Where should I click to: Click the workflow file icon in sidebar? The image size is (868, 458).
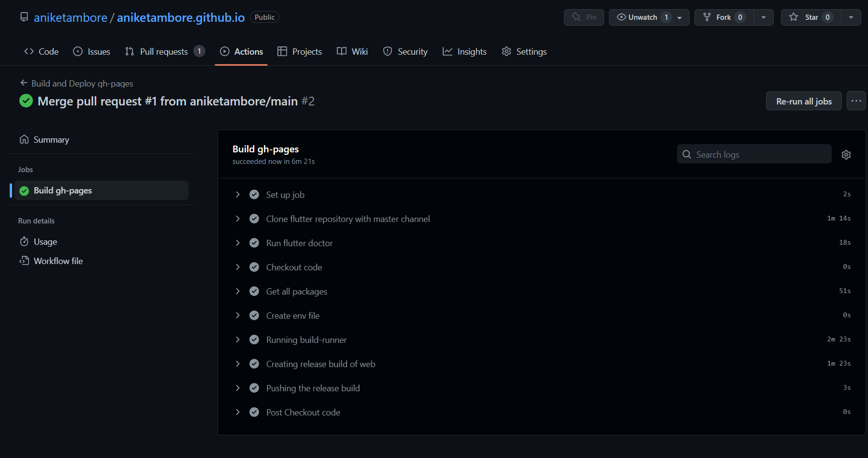[24, 261]
